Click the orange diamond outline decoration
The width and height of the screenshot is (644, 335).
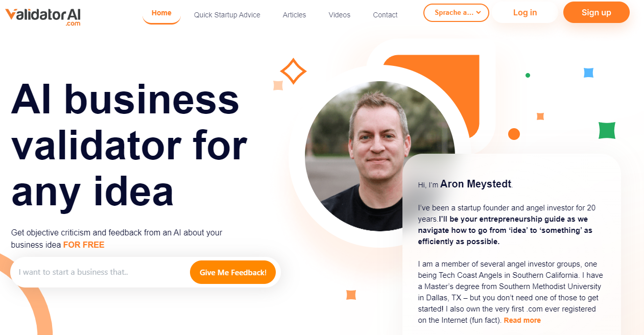(x=293, y=71)
